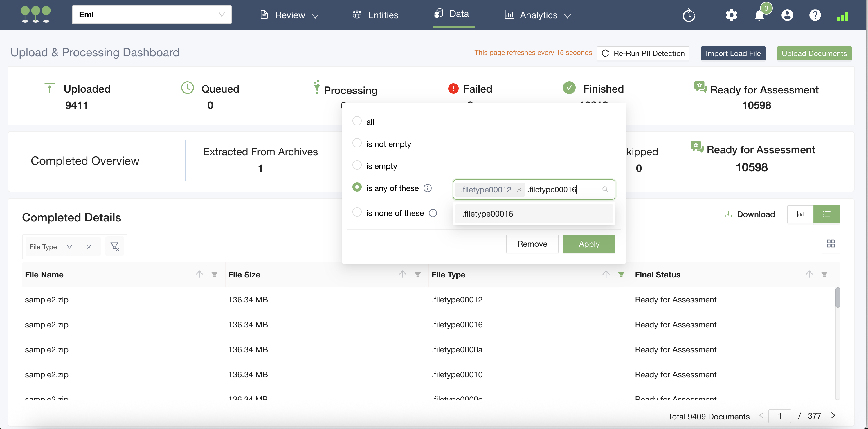868x429 pixels.
Task: Click the Apply filter button
Action: 589,244
